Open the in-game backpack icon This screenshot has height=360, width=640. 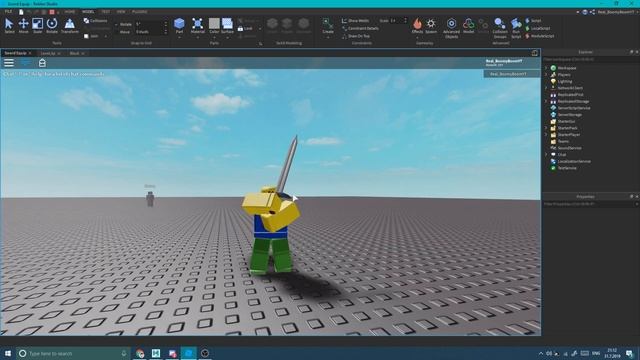(x=42, y=62)
